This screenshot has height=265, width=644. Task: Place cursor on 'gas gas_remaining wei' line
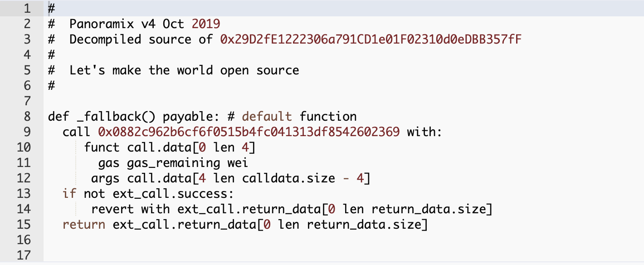click(x=173, y=162)
